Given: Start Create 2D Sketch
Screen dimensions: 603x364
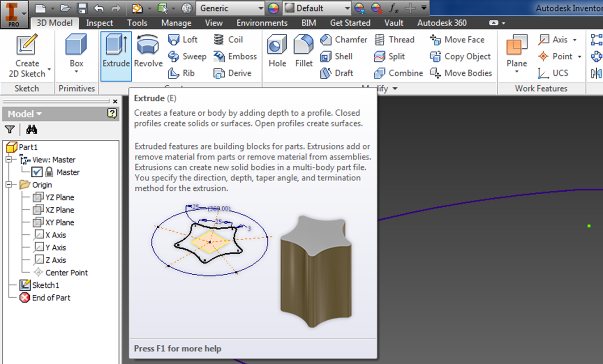Looking at the screenshot, I should tap(27, 57).
